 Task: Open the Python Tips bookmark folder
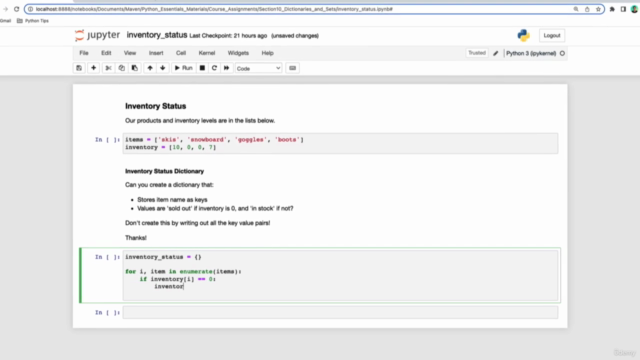(x=33, y=21)
